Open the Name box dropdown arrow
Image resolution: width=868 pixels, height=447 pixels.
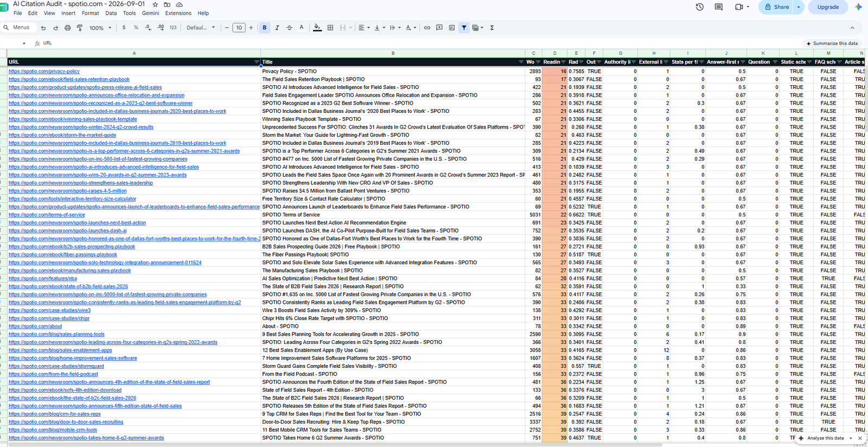click(x=24, y=43)
